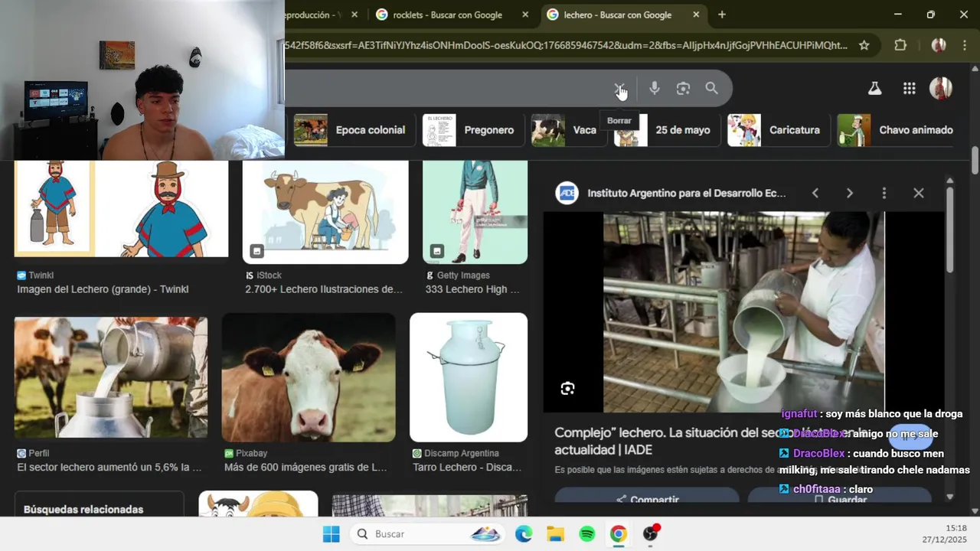This screenshot has width=980, height=551.
Task: Open Spotify from taskbar
Action: tap(587, 534)
